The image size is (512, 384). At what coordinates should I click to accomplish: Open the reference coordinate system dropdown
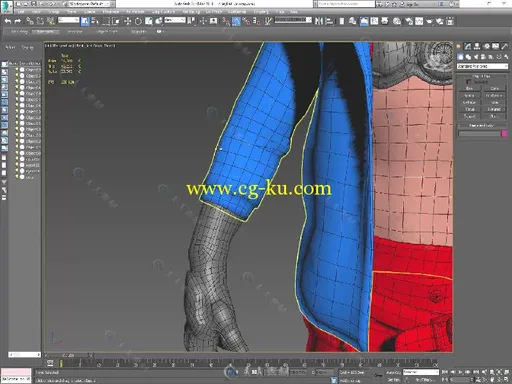pyautogui.click(x=175, y=20)
